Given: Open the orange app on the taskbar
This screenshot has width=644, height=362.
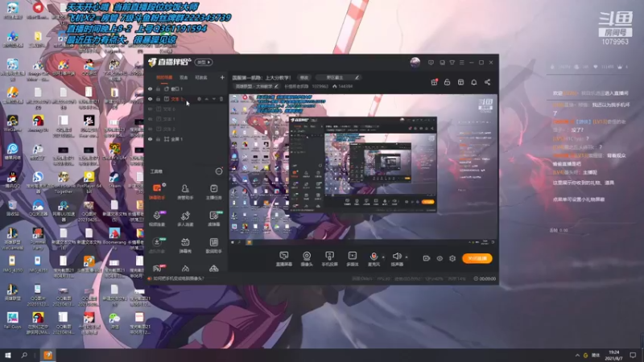Looking at the screenshot, I should (48, 355).
